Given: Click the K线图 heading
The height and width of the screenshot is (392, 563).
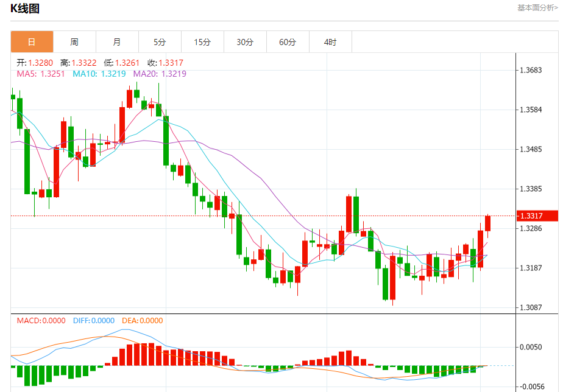Looking at the screenshot, I should pos(25,9).
